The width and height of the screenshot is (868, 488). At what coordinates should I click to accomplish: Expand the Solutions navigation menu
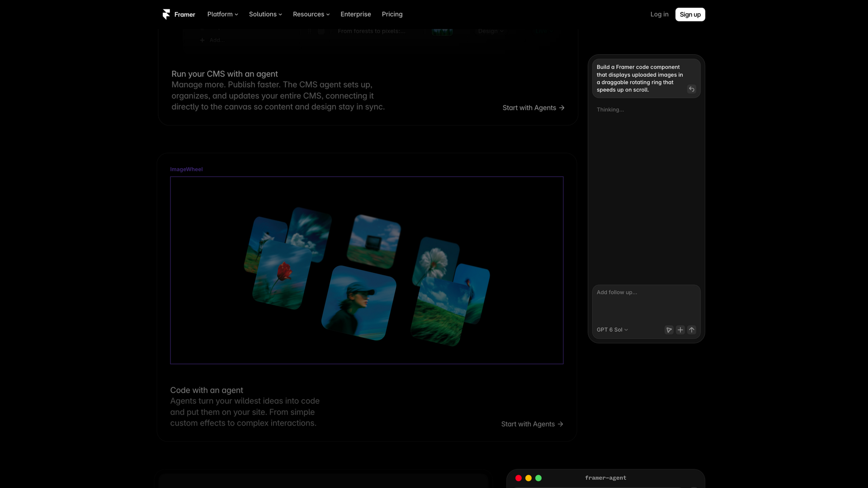click(x=265, y=14)
